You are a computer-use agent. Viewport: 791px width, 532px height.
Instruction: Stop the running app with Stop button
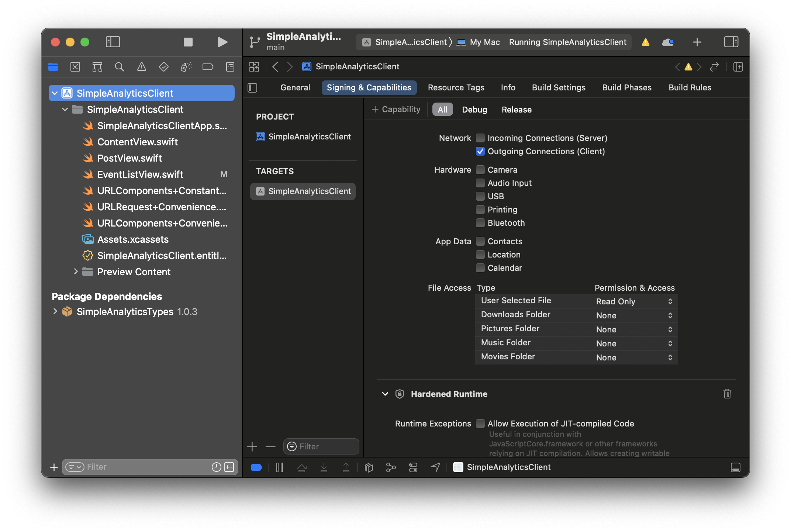click(188, 42)
